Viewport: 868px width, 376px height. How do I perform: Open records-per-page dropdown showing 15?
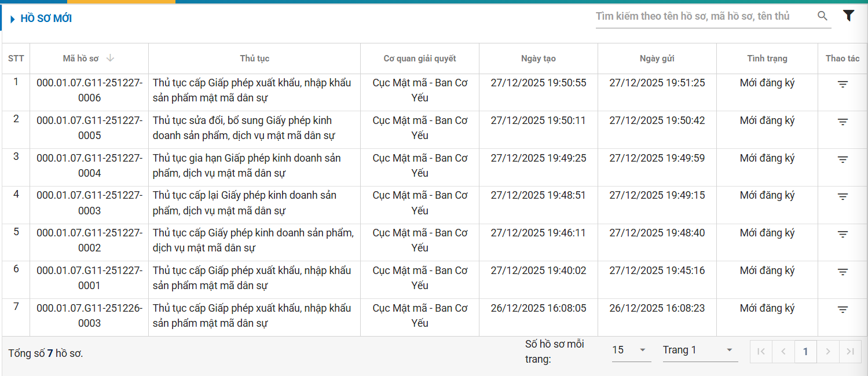coord(631,350)
